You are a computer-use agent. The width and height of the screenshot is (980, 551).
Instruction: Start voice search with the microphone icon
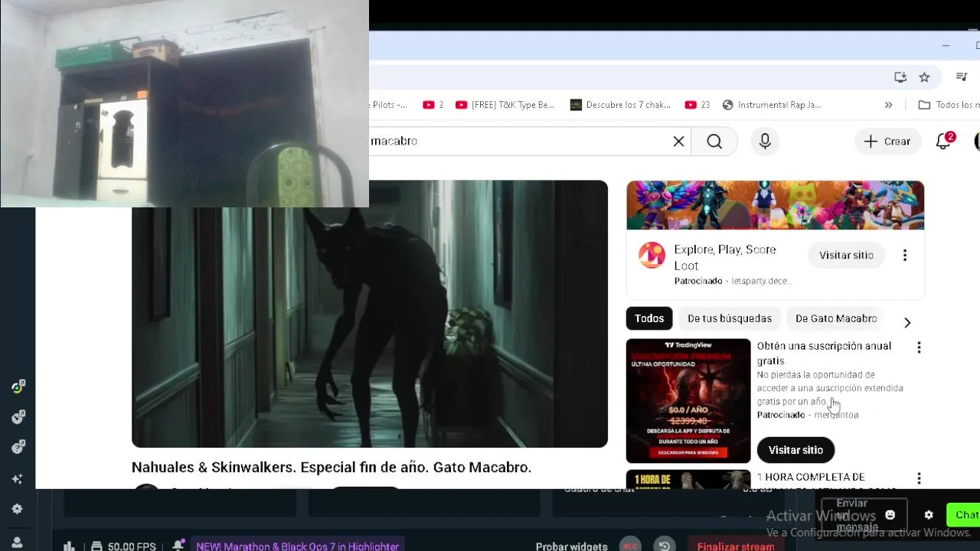point(765,142)
